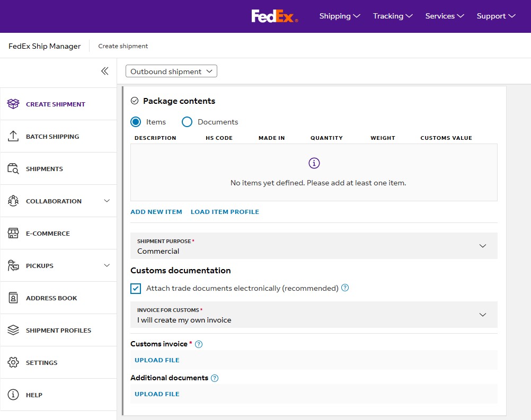
Task: Open the Services menu in header
Action: pyautogui.click(x=445, y=16)
